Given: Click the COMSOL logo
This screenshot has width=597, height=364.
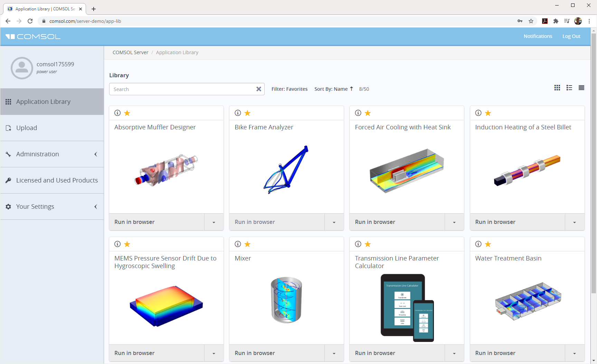Looking at the screenshot, I should [x=33, y=37].
